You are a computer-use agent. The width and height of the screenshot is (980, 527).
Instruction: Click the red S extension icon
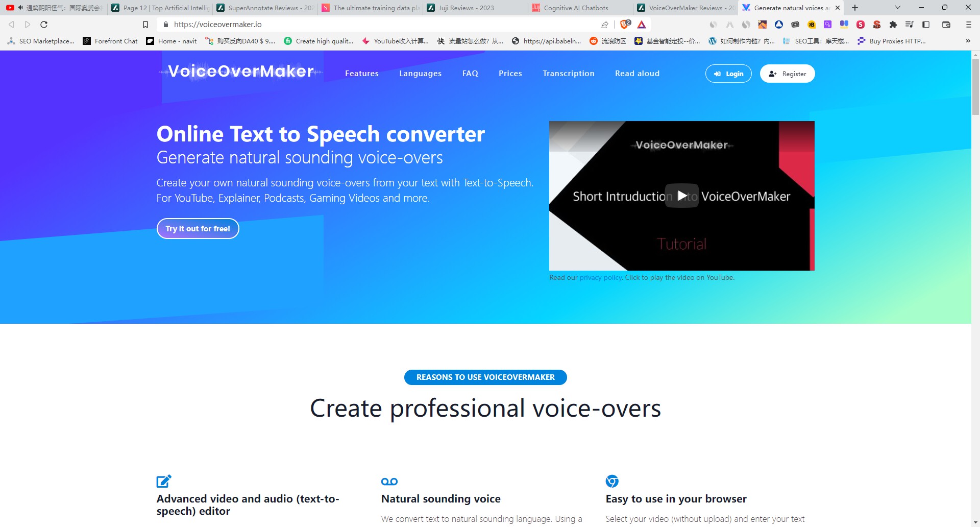coord(861,25)
